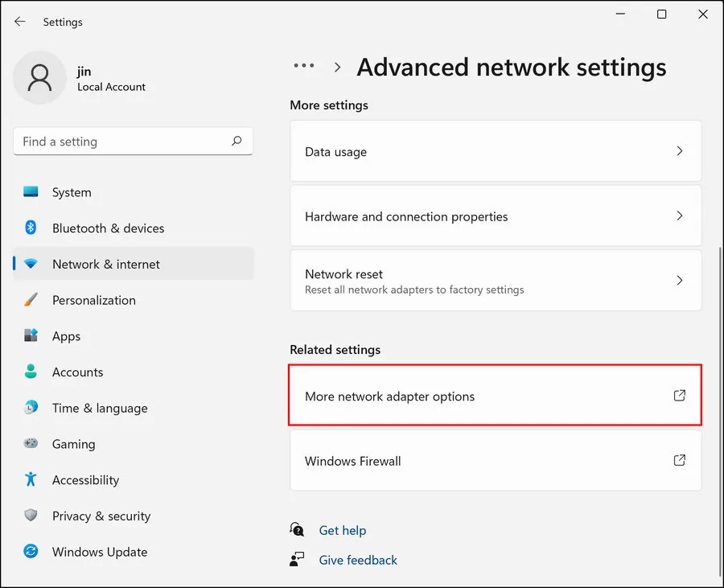Open More network adapter options
The height and width of the screenshot is (588, 724).
[495, 396]
